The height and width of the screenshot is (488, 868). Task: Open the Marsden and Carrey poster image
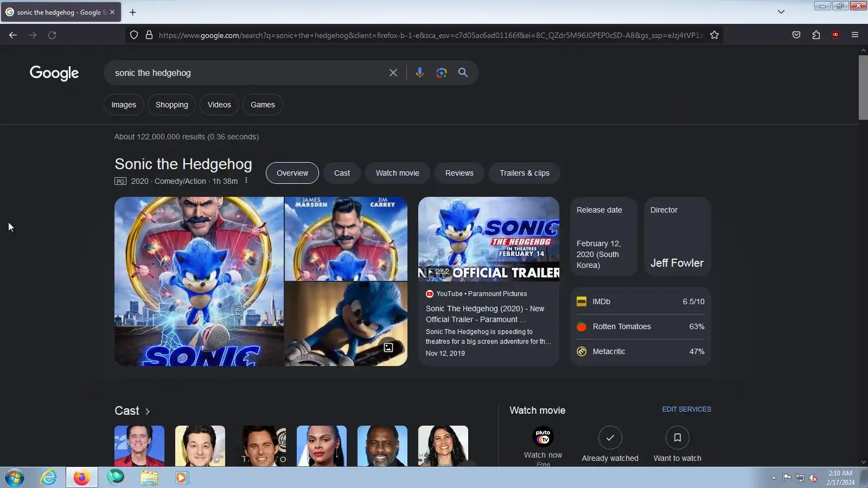click(346, 239)
